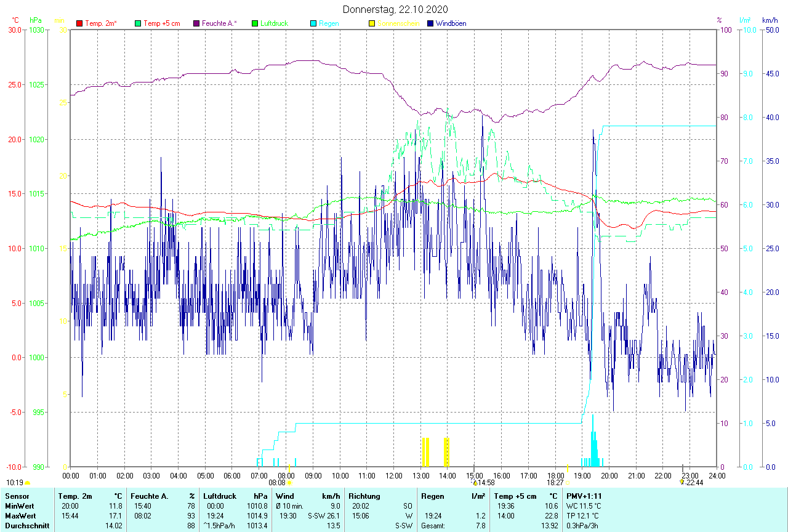Click the pressure trend '^1.5hPa/h'
The image size is (788, 532).
[219, 526]
